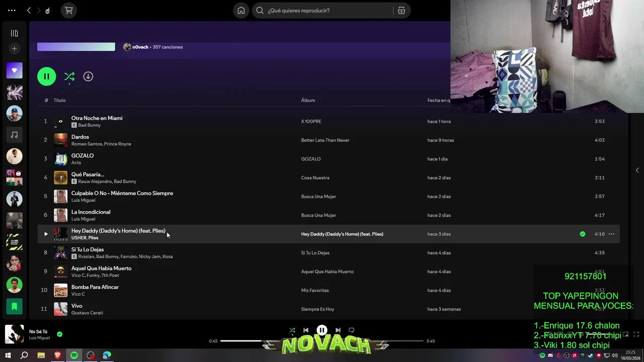Open the Browse icon in search bar
The width and height of the screenshot is (644, 362).
(x=401, y=11)
